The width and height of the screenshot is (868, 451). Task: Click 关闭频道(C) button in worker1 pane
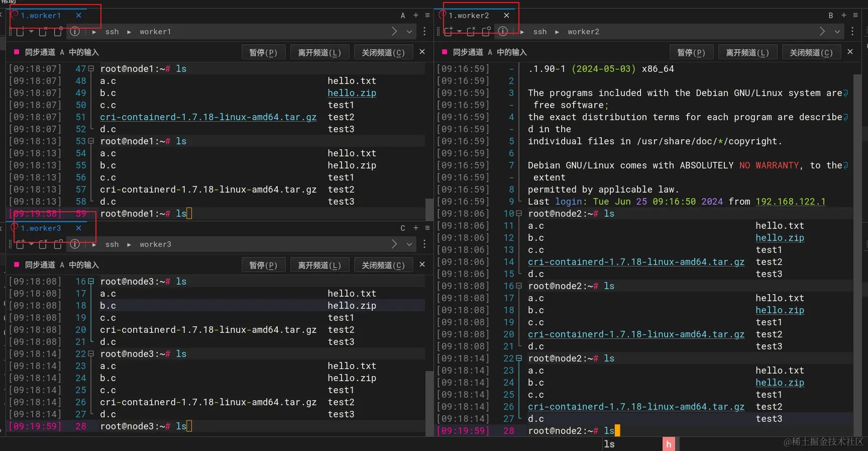pyautogui.click(x=383, y=52)
